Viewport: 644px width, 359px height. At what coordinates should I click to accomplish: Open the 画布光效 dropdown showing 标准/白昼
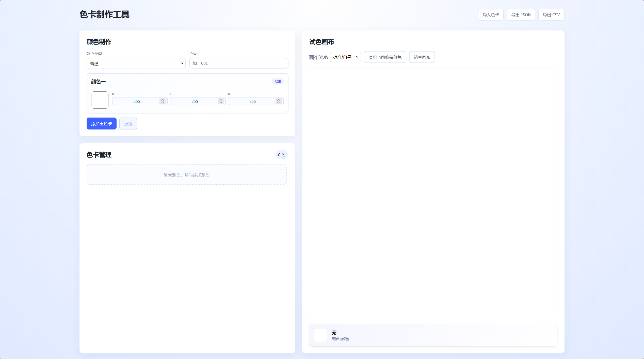click(x=345, y=57)
